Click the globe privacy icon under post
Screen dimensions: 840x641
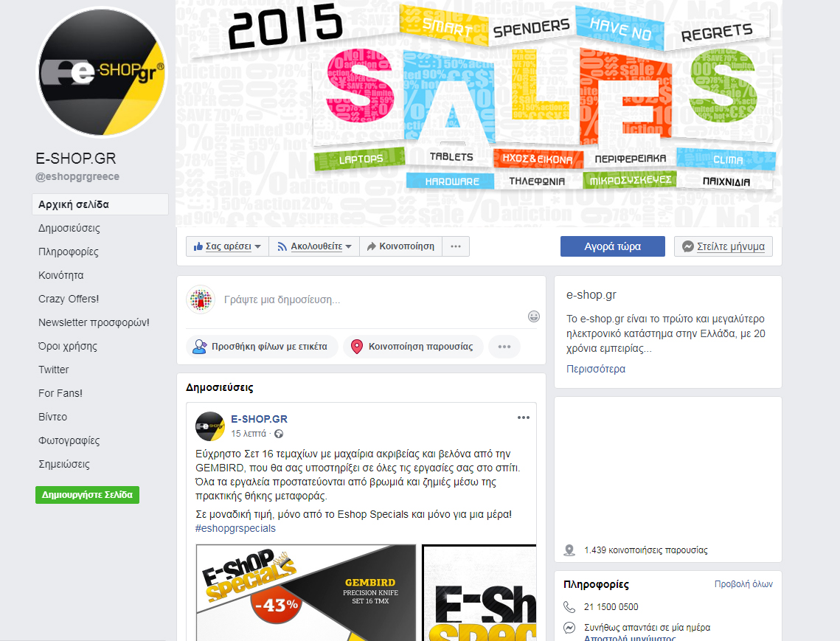[x=279, y=434]
